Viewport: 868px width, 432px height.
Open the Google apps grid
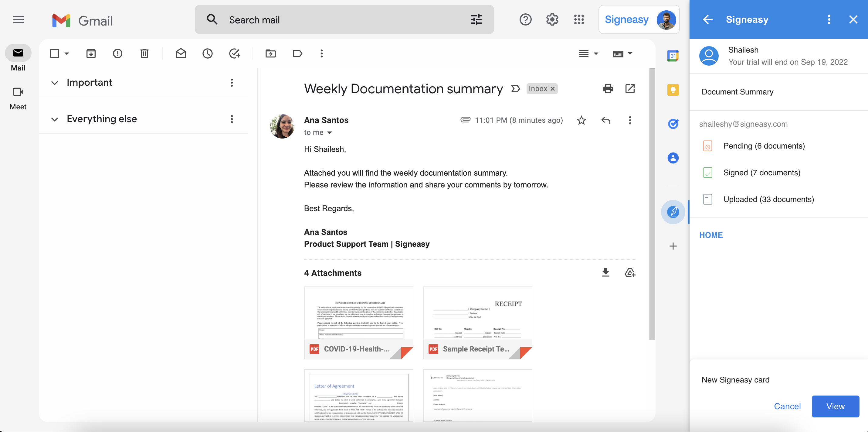579,19
